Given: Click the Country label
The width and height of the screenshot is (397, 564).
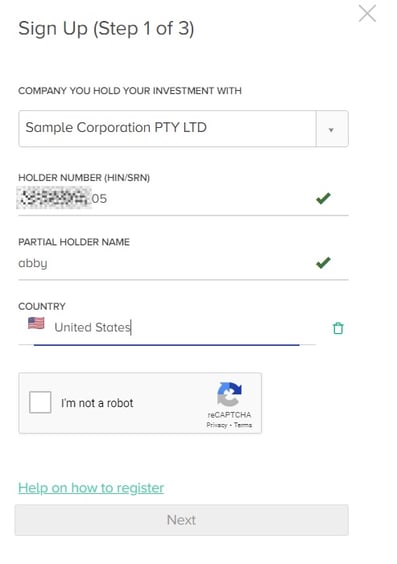Looking at the screenshot, I should pyautogui.click(x=42, y=306).
